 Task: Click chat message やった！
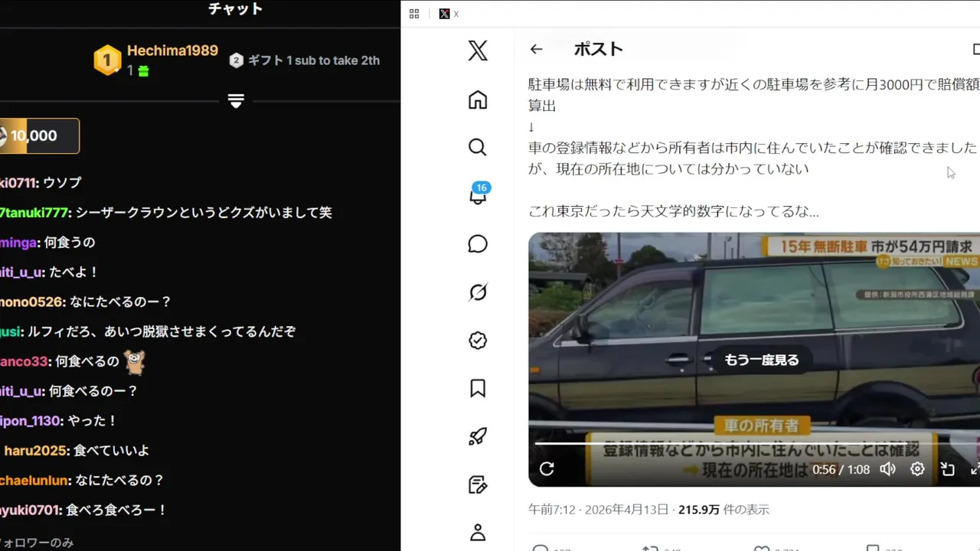point(93,421)
